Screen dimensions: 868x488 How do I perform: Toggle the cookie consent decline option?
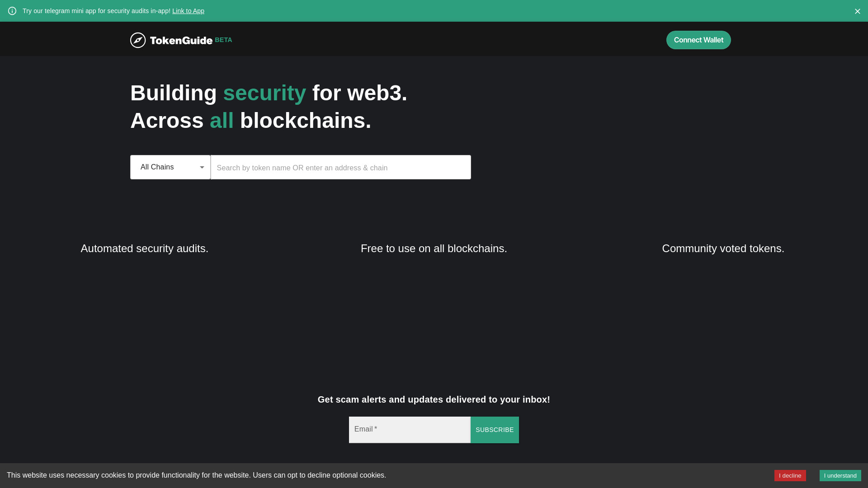(790, 475)
